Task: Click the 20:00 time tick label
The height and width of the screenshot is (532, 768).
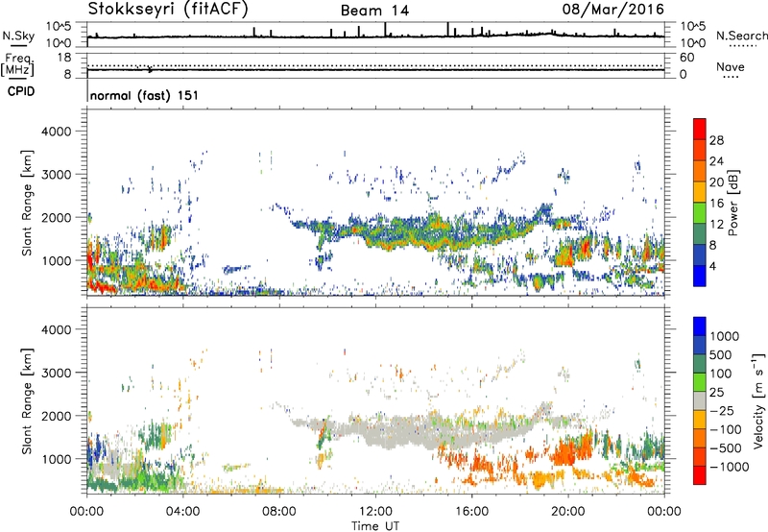Action: click(567, 512)
